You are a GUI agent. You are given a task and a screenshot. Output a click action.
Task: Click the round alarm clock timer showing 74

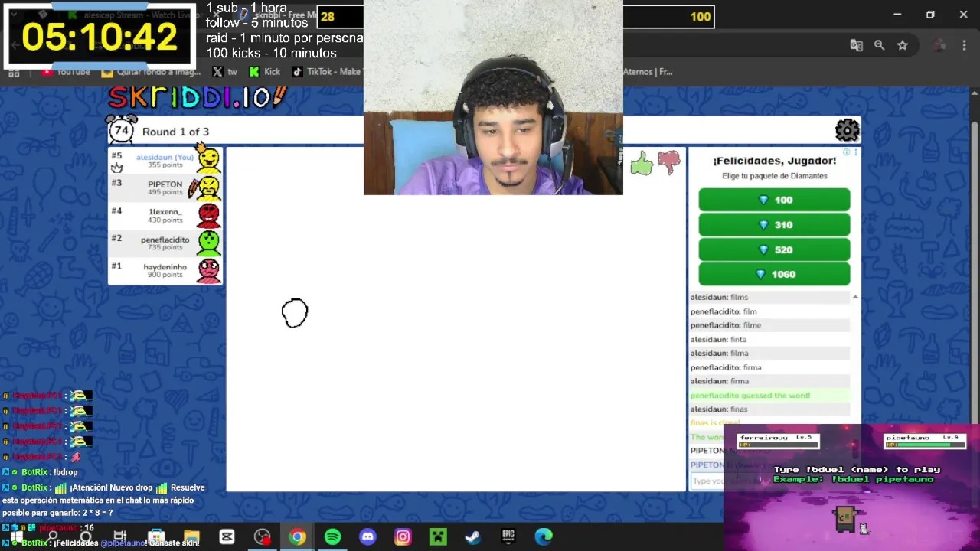coord(121,130)
